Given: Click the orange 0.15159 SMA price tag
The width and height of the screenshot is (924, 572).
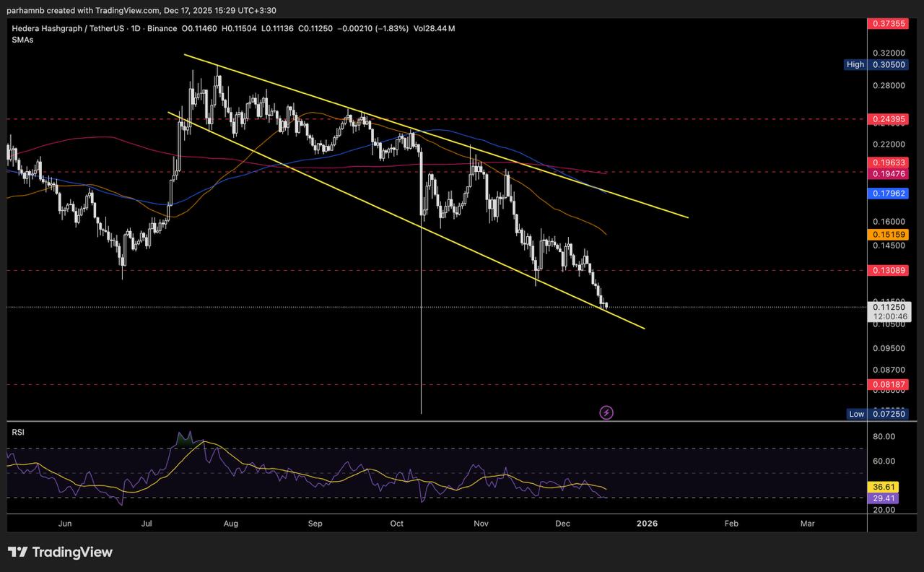Looking at the screenshot, I should click(x=887, y=235).
